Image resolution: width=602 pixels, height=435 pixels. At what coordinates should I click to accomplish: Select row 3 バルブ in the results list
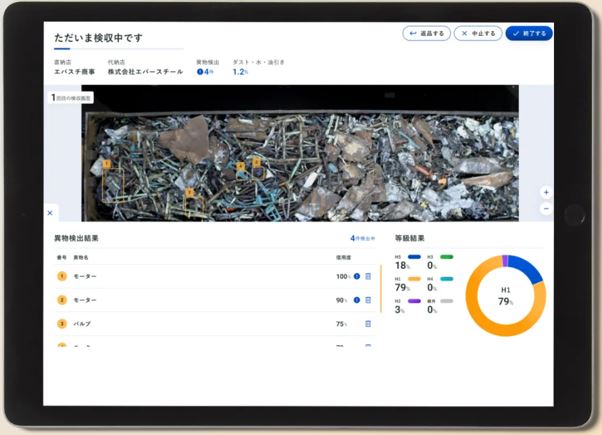(x=215, y=324)
